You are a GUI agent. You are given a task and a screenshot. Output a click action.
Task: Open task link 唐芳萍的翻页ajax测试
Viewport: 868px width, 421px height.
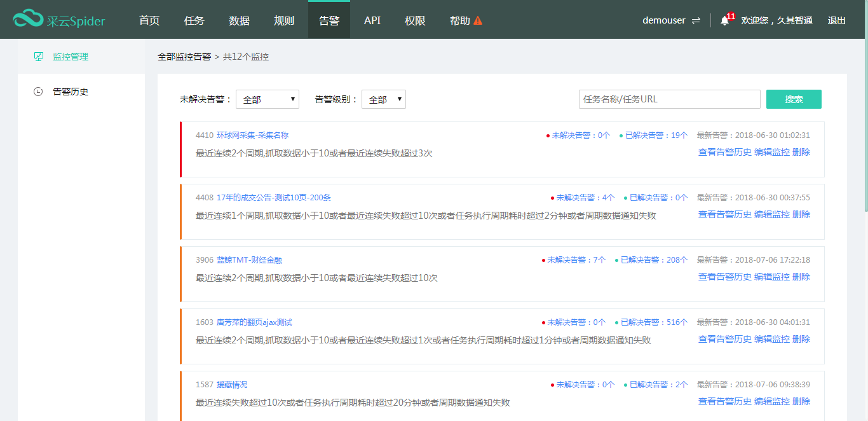pos(254,322)
